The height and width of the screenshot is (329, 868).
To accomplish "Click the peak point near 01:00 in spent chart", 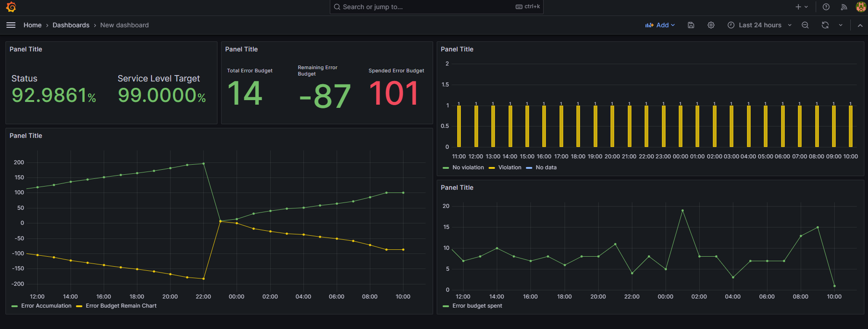I will (682, 211).
